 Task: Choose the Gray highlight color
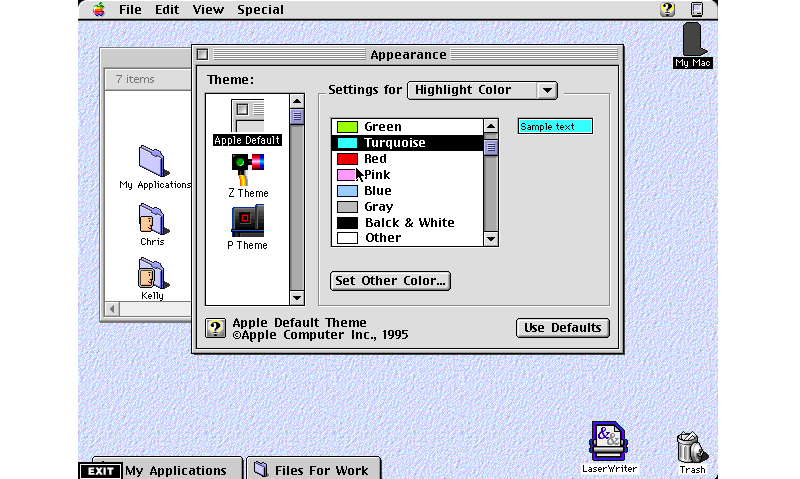[407, 207]
